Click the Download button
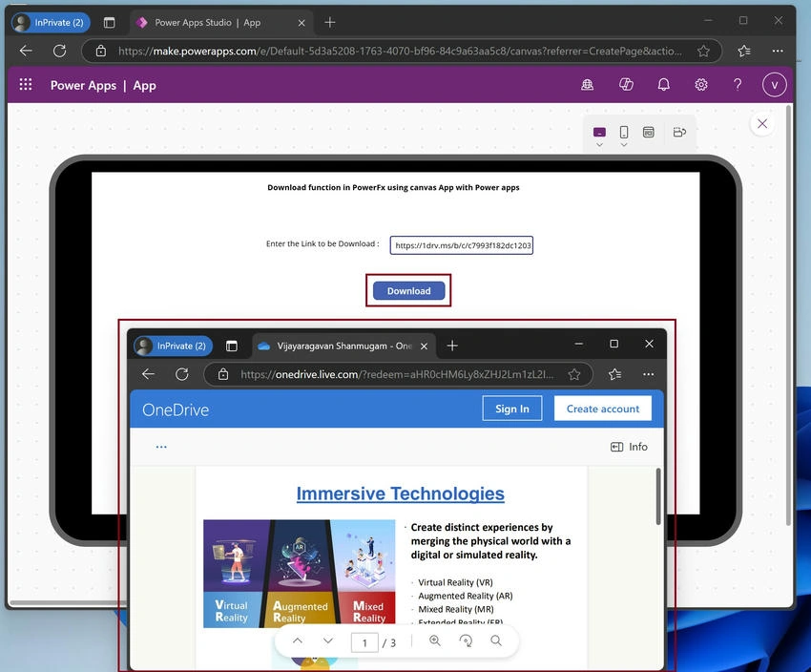 [x=408, y=291]
